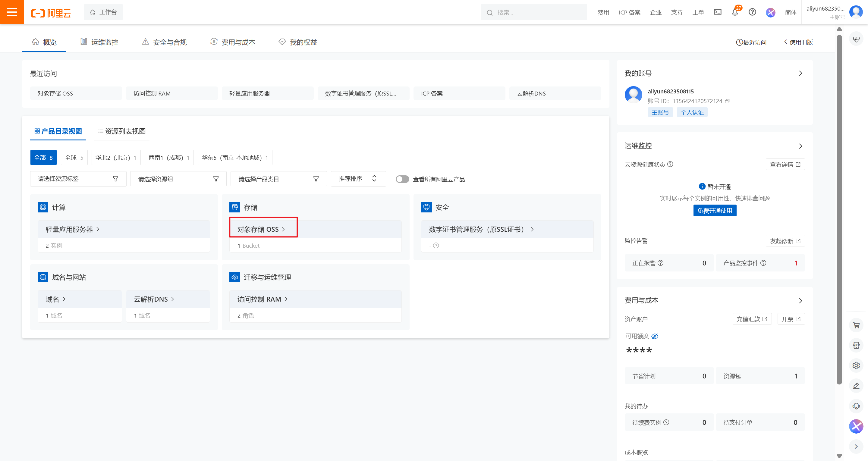Viewport: 868px width, 461px height.
Task: Expand the 我的账号 panel arrow
Action: point(800,74)
